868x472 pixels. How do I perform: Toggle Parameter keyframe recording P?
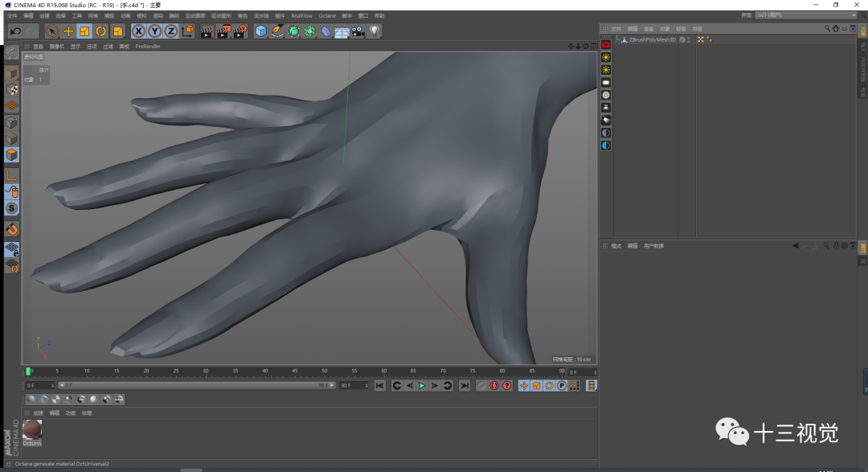(562, 386)
